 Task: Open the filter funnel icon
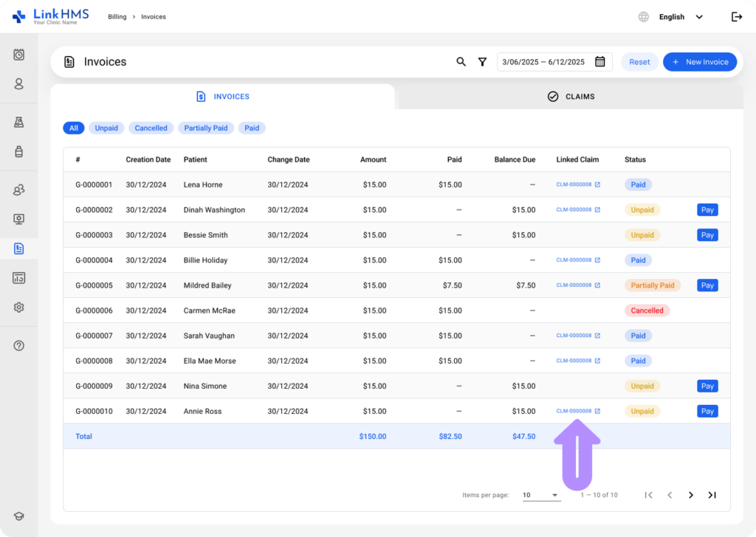point(482,62)
